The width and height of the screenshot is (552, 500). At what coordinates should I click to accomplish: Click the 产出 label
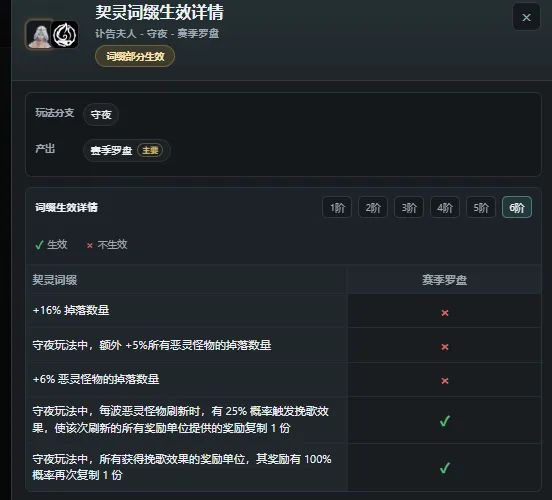coord(45,149)
